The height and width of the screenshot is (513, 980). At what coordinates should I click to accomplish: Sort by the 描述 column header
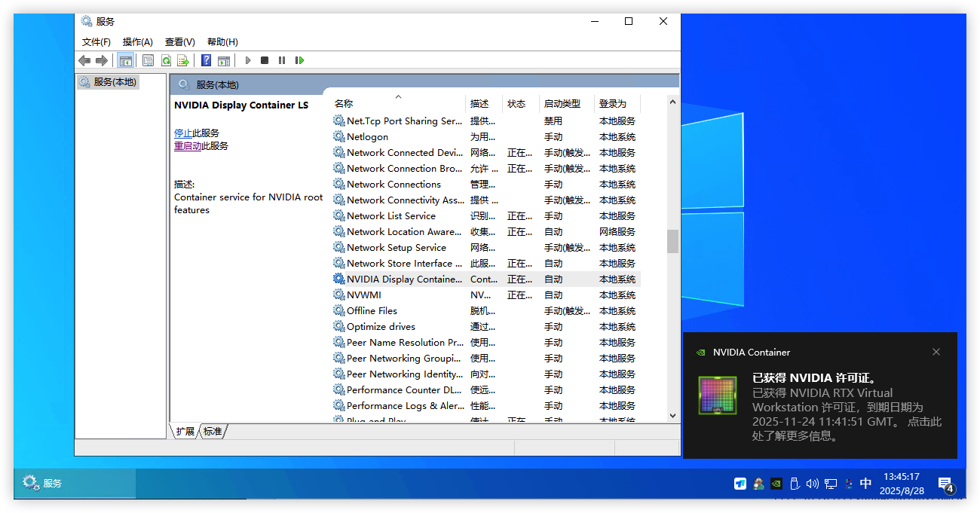point(484,104)
